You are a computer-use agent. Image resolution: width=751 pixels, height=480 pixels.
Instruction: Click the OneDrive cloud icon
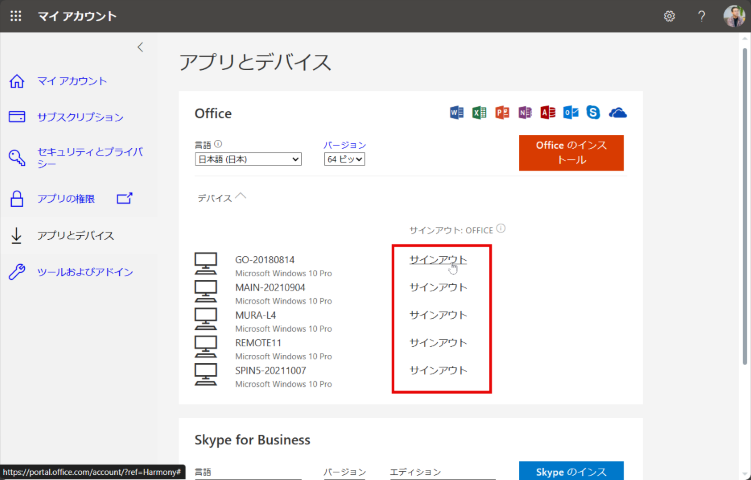pos(618,113)
